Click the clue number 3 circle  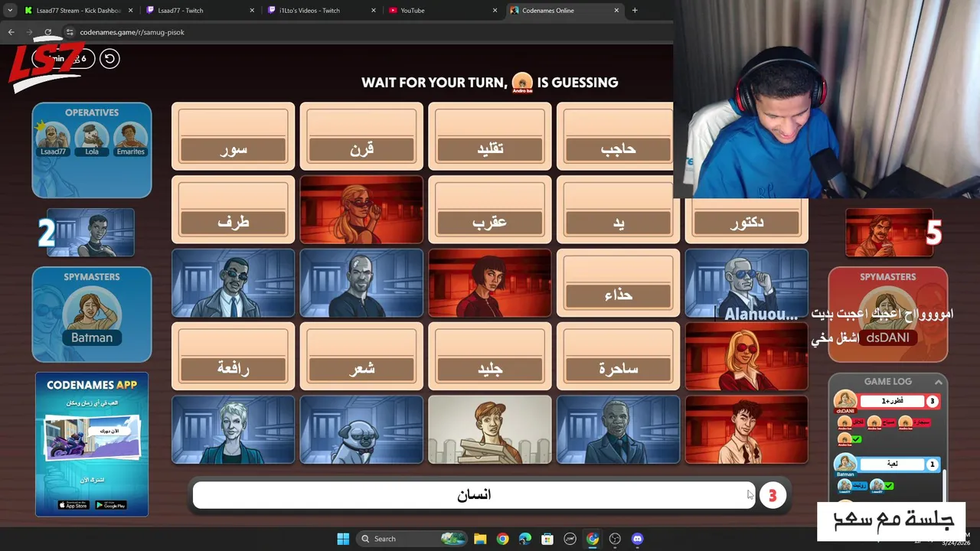(x=772, y=496)
